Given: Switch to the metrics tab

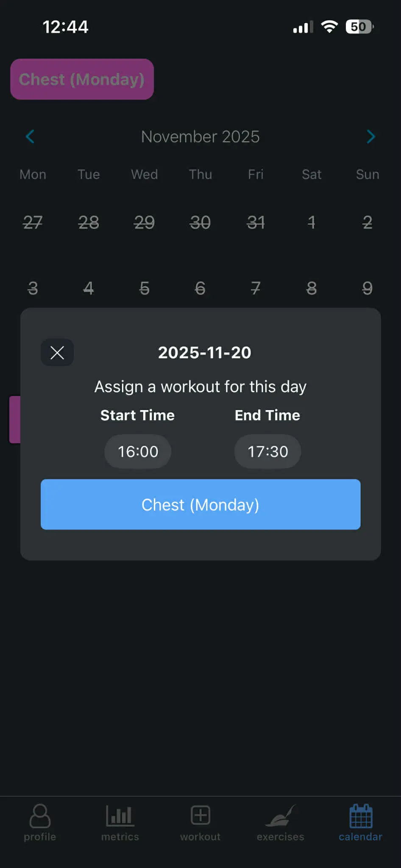Looking at the screenshot, I should pos(120,823).
